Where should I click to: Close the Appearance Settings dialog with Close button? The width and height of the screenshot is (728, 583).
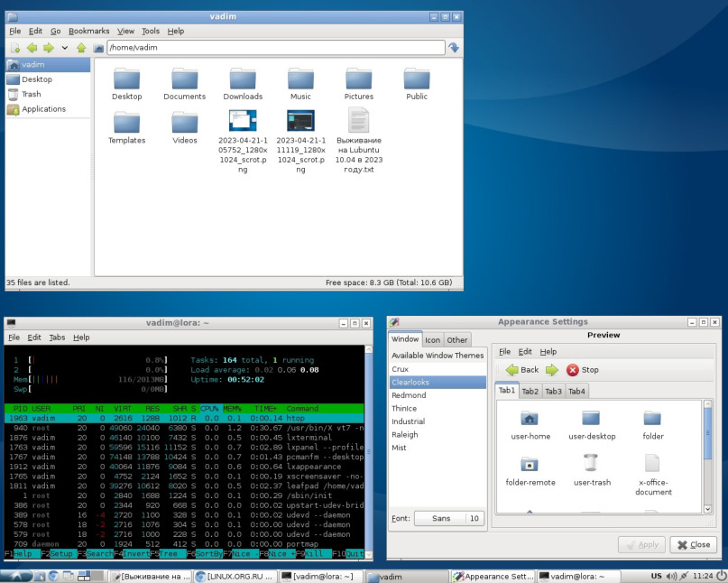[693, 544]
